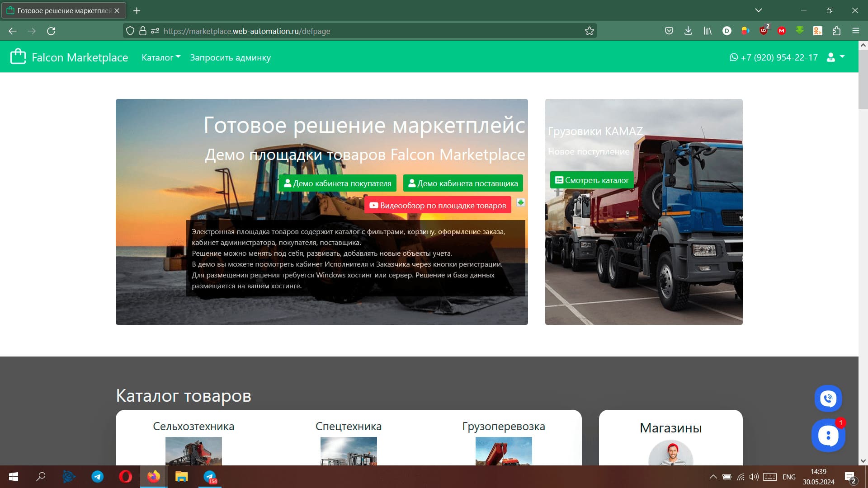
Task: Click the uBlock Origin extension icon
Action: 764,31
